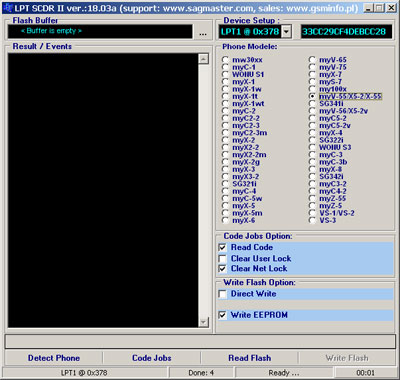Pick the myC-3b phone model

(x=312, y=162)
